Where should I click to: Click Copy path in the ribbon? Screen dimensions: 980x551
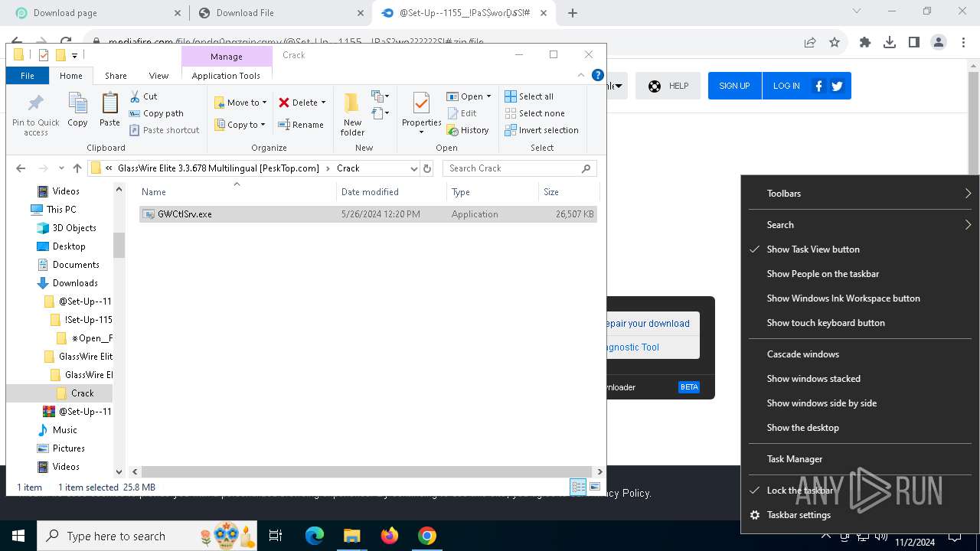tap(156, 113)
